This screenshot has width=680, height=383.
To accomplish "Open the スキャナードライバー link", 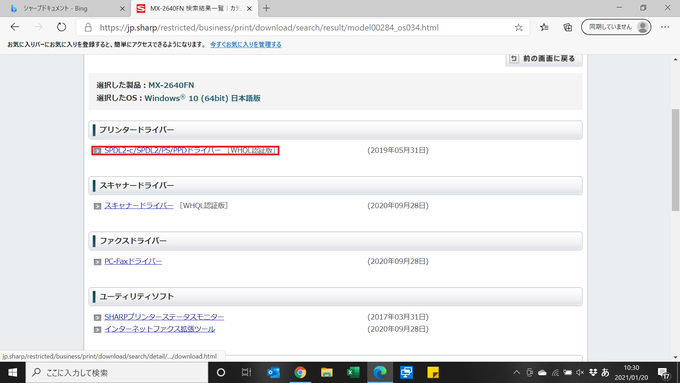I will (139, 206).
